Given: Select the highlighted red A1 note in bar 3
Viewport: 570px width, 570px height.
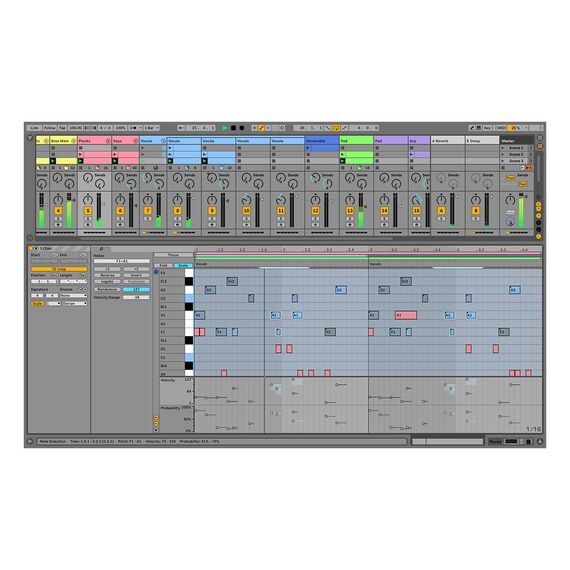Looking at the screenshot, I should pyautogui.click(x=406, y=315).
